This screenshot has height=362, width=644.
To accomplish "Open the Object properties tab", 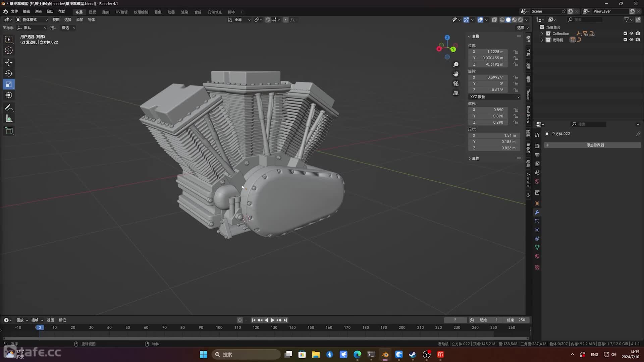I will click(537, 203).
